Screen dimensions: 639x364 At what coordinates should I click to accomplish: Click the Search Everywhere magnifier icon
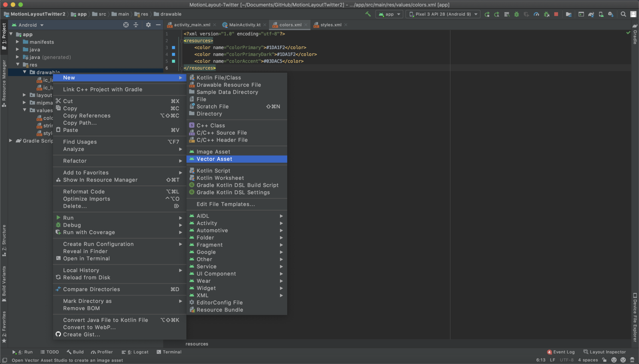623,14
